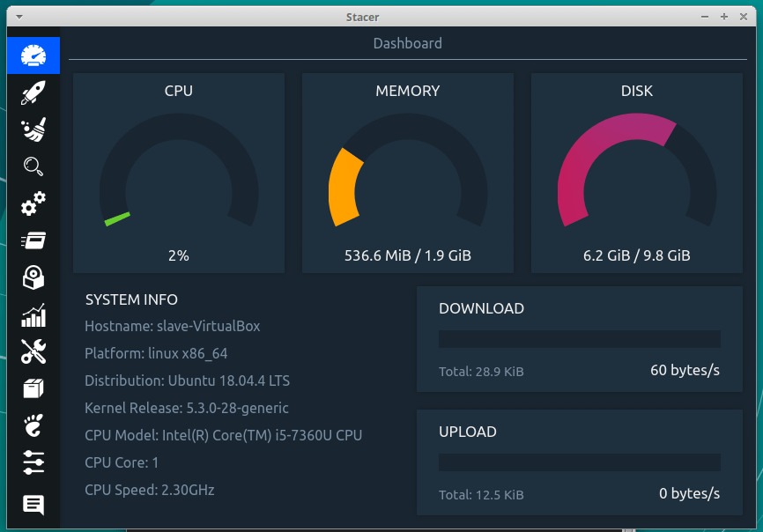Click the Download progress bar
This screenshot has width=763, height=532.
pos(579,339)
